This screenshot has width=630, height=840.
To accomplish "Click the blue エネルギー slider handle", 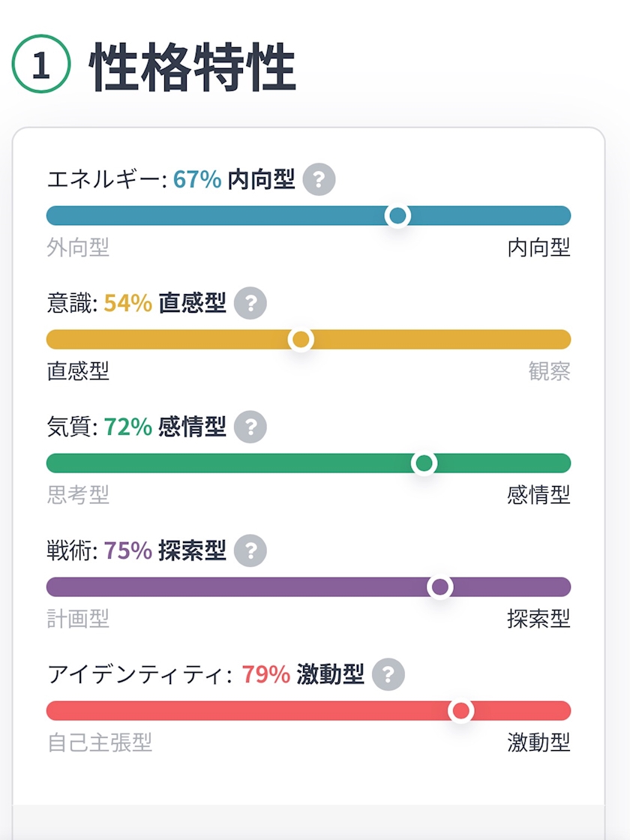I will pyautogui.click(x=397, y=216).
